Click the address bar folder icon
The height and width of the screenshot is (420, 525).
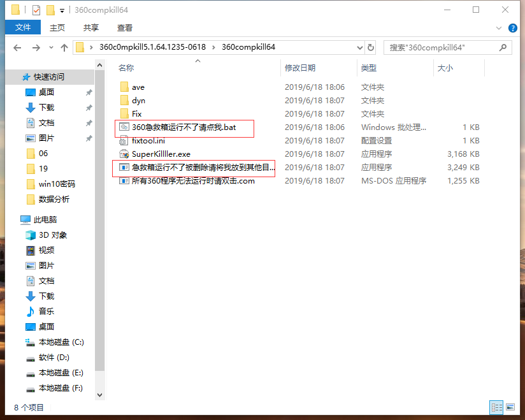coord(80,47)
